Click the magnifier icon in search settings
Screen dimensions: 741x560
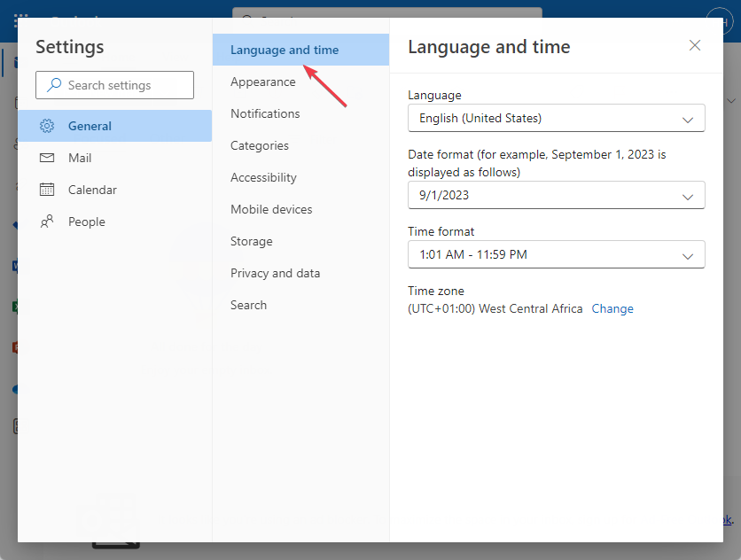pos(54,85)
